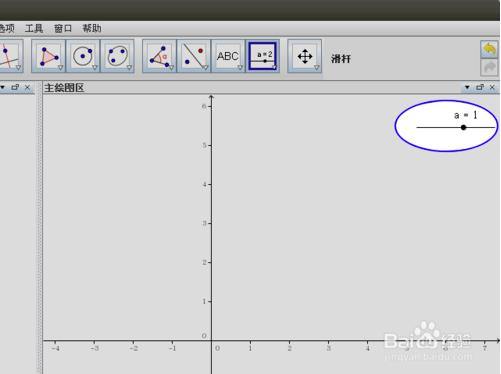Detach the left algebra panel into window
The image size is (501, 374).
pos(15,87)
